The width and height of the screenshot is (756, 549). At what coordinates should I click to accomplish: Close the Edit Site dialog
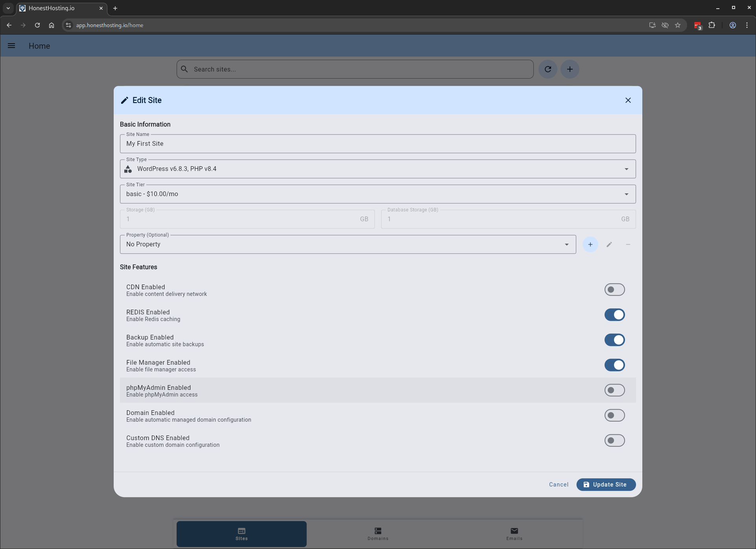pos(628,100)
